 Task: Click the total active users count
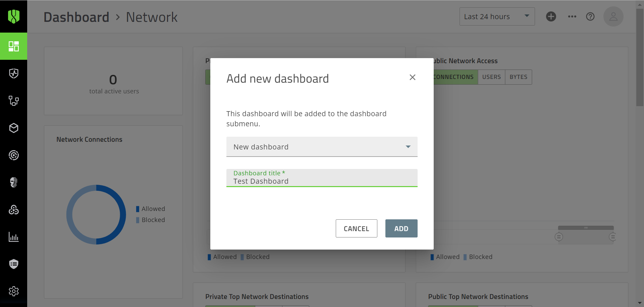113,80
